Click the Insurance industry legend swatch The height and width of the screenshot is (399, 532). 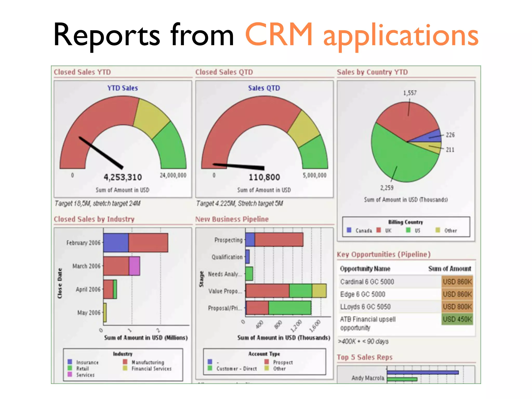click(x=70, y=362)
